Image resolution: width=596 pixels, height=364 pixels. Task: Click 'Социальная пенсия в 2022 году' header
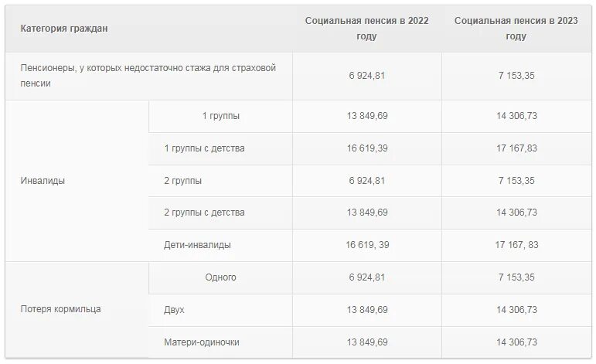366,29
